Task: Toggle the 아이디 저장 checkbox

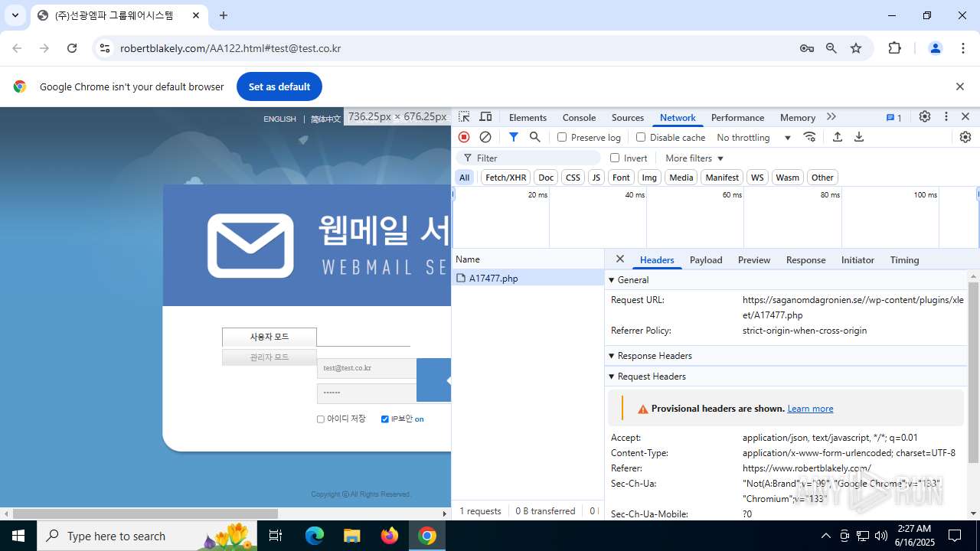Action: click(321, 419)
